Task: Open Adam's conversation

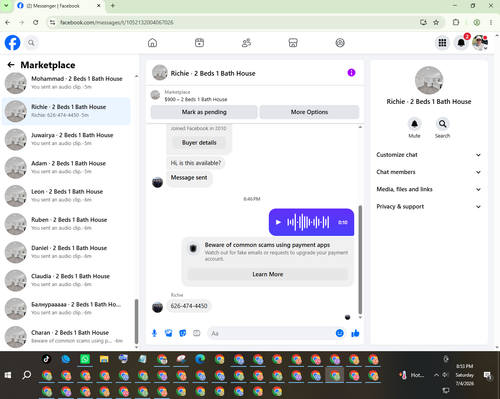Action: tap(67, 167)
